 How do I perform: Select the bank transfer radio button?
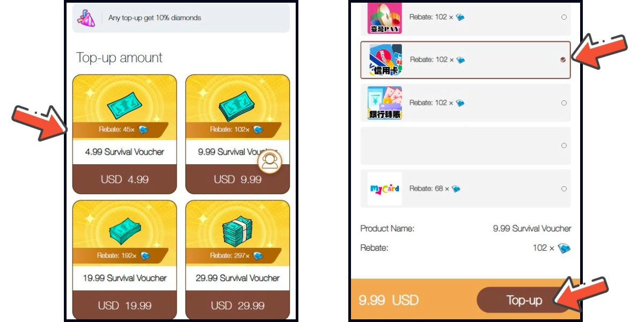click(x=563, y=103)
